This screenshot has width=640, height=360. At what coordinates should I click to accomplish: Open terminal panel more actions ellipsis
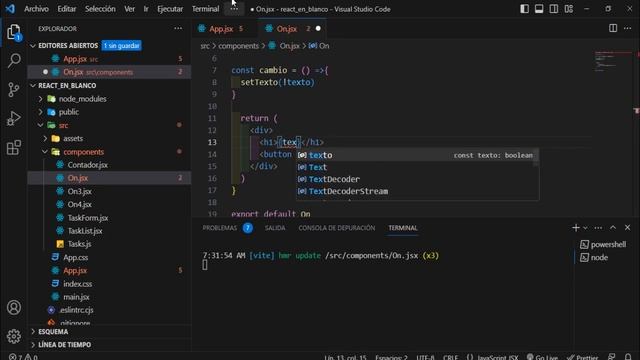pyautogui.click(x=598, y=228)
